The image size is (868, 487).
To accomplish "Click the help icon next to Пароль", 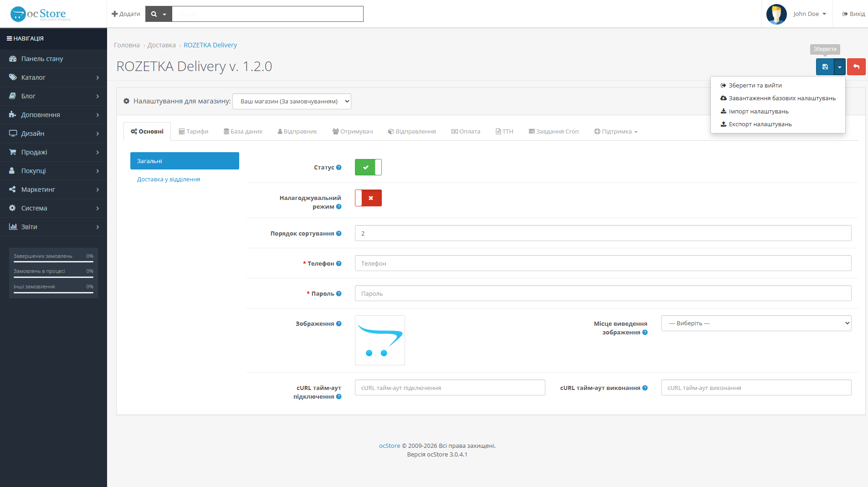I will tap(339, 293).
